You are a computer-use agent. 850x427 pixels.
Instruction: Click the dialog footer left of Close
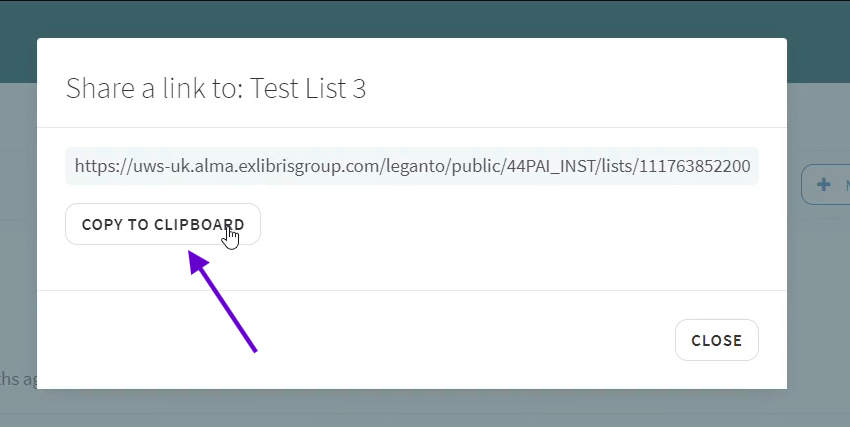pos(352,340)
